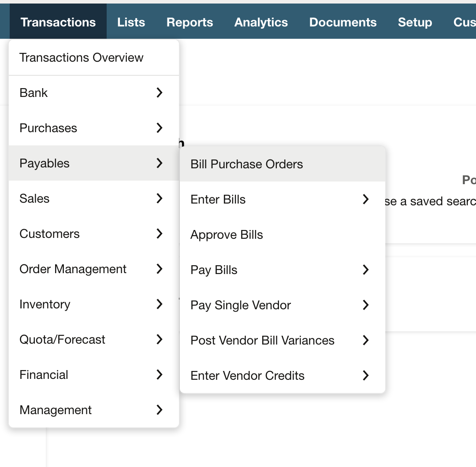Choose the Bank menu item
Viewport: 476px width, 467px height.
click(94, 93)
